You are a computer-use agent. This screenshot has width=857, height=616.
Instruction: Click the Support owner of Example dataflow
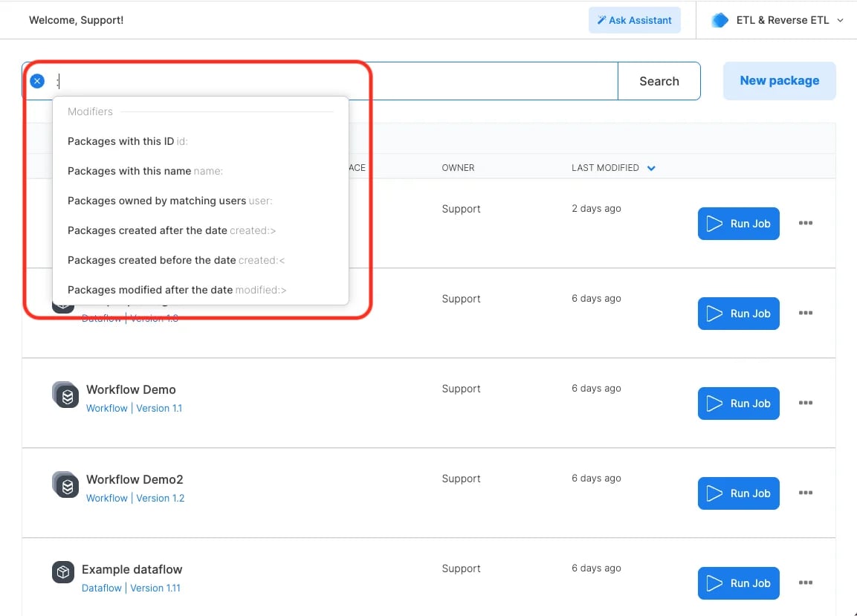click(461, 568)
